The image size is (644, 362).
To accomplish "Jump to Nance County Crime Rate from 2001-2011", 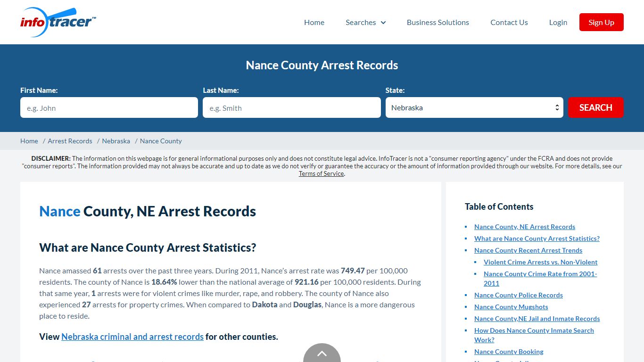I will (540, 279).
